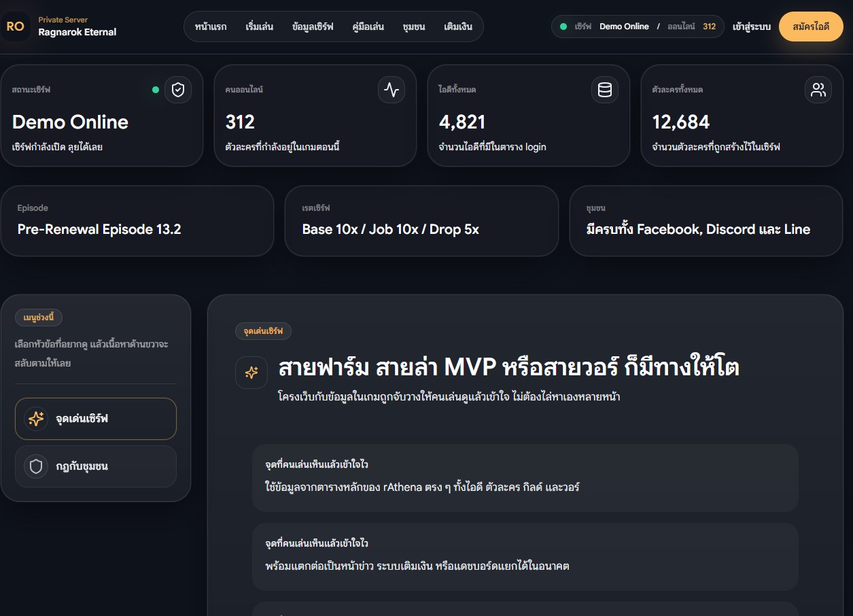Click the Demo Online server status pill
Screen dimensions: 853x616
point(638,27)
